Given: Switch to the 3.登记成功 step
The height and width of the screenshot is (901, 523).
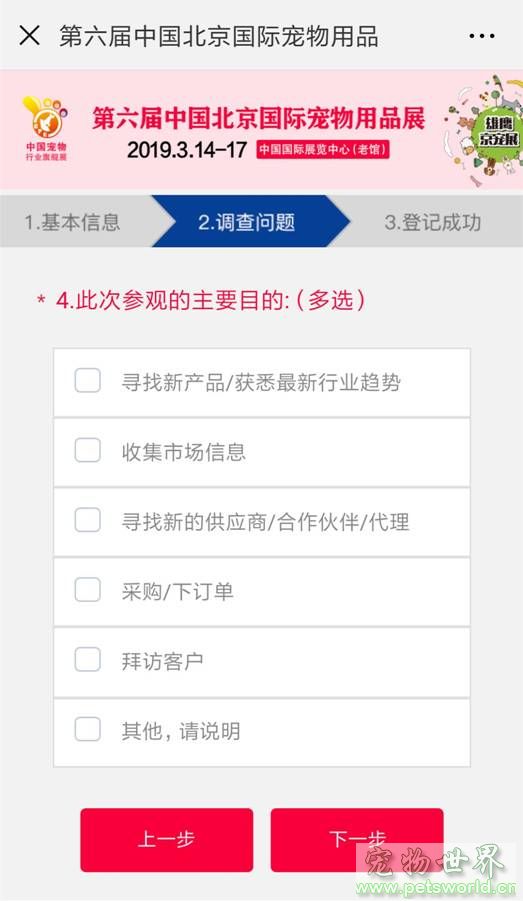Looking at the screenshot, I should [433, 222].
